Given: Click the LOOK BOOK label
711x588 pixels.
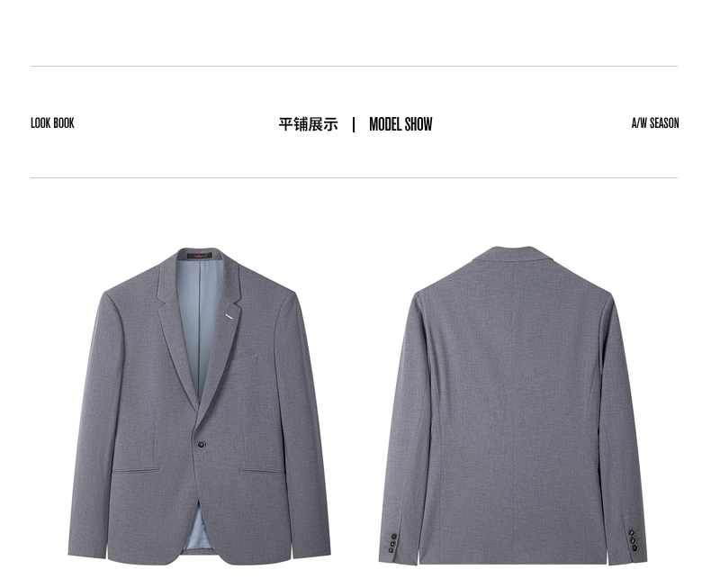Looking at the screenshot, I should pyautogui.click(x=52, y=123).
